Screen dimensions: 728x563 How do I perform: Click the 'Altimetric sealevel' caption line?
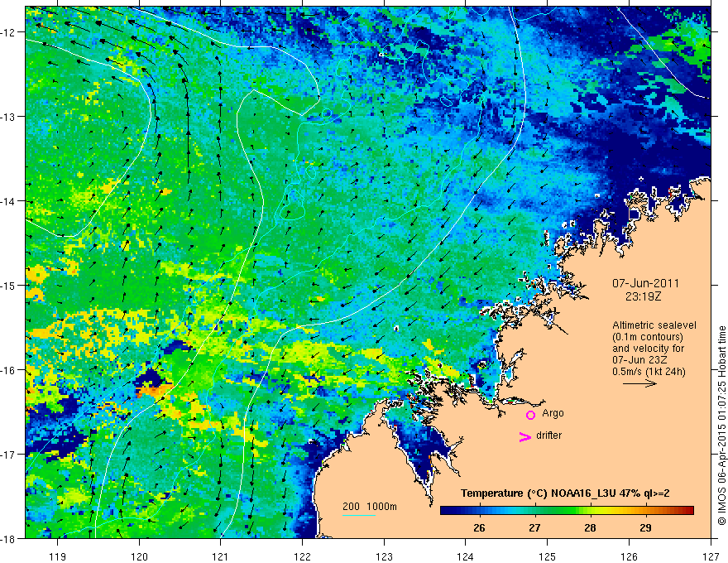tap(654, 325)
